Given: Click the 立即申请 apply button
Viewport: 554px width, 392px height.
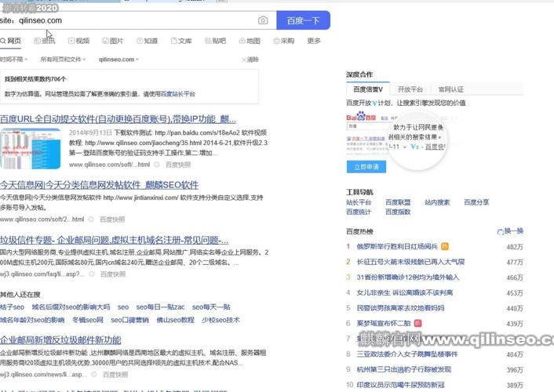Looking at the screenshot, I should [365, 166].
